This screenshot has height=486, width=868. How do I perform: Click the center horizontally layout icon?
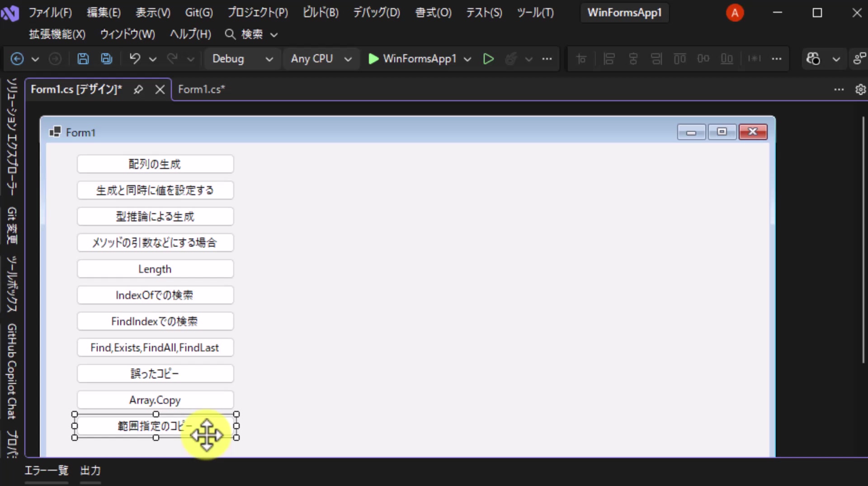point(633,59)
